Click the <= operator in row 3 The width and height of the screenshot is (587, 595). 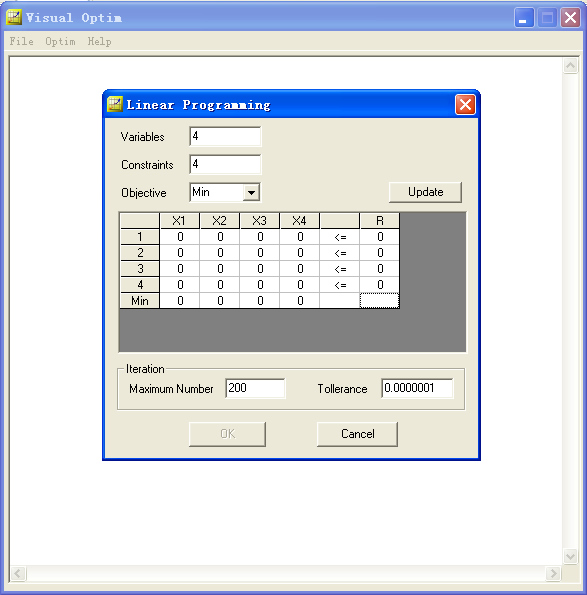click(x=340, y=269)
